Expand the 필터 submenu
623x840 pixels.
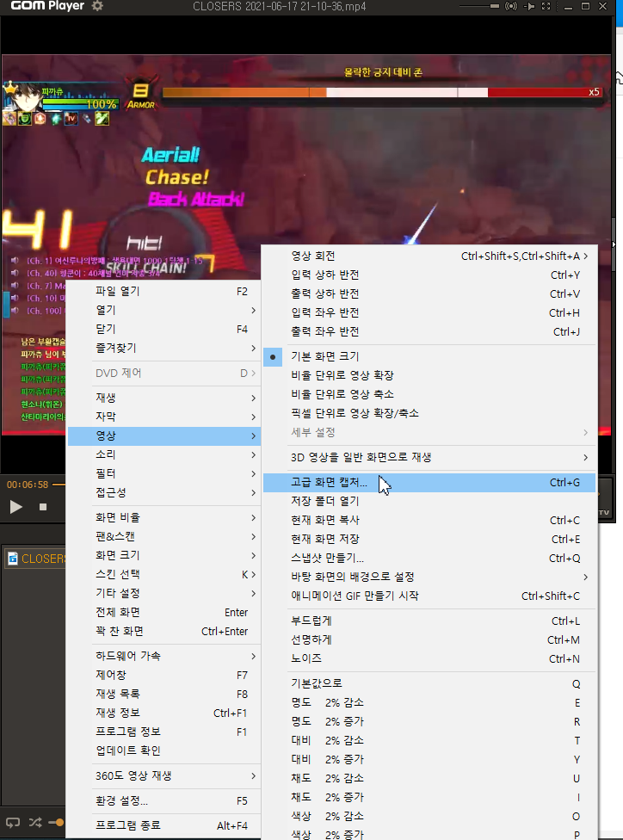[x=163, y=473]
